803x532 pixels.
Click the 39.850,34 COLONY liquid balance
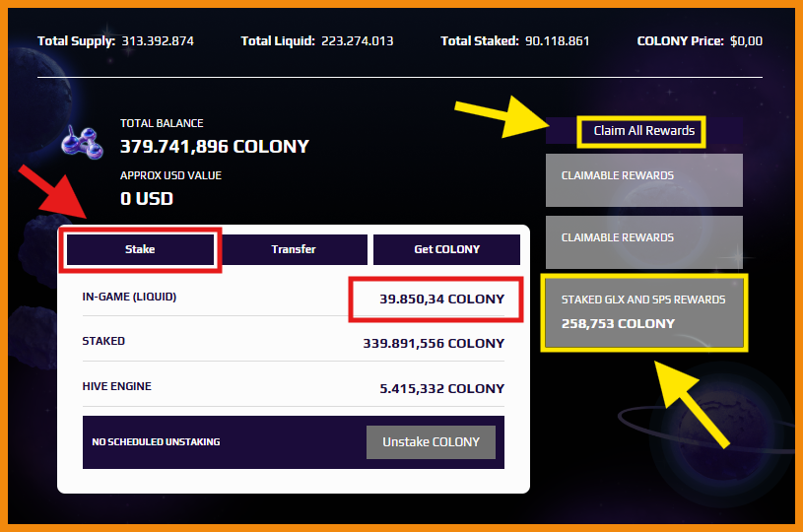coord(441,299)
